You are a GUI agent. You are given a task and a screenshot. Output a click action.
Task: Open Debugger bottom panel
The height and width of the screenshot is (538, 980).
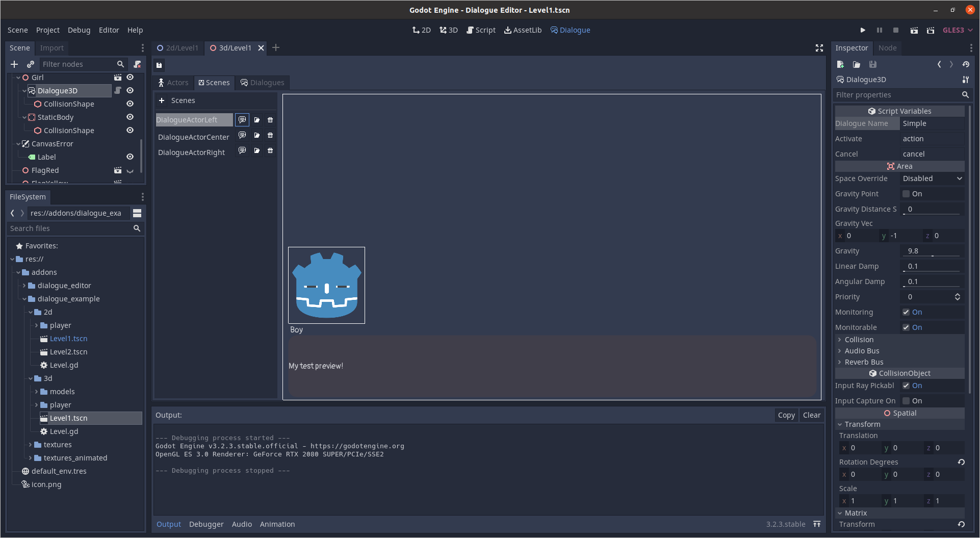[206, 524]
